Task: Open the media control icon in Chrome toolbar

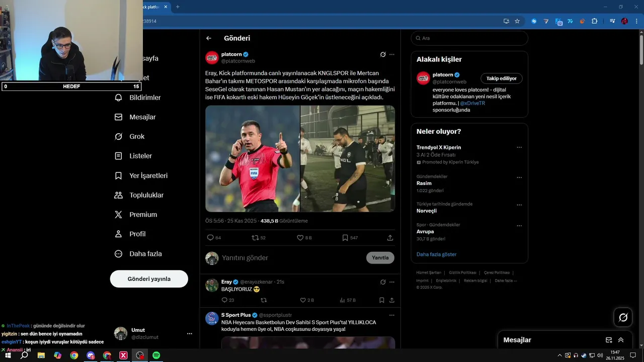Action: [612, 21]
